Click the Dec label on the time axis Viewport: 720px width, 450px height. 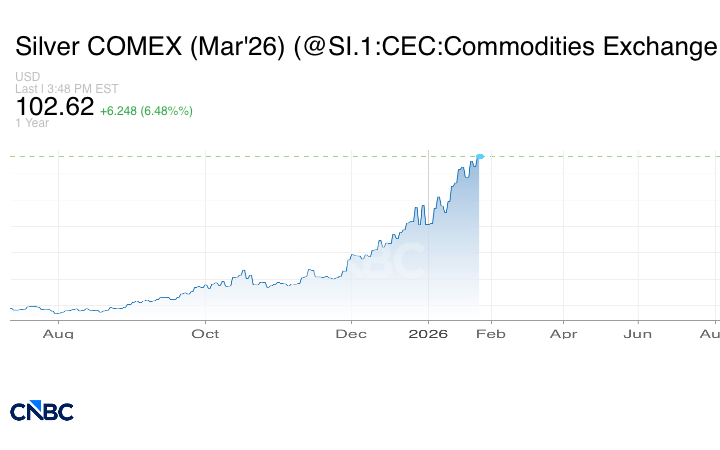point(352,334)
